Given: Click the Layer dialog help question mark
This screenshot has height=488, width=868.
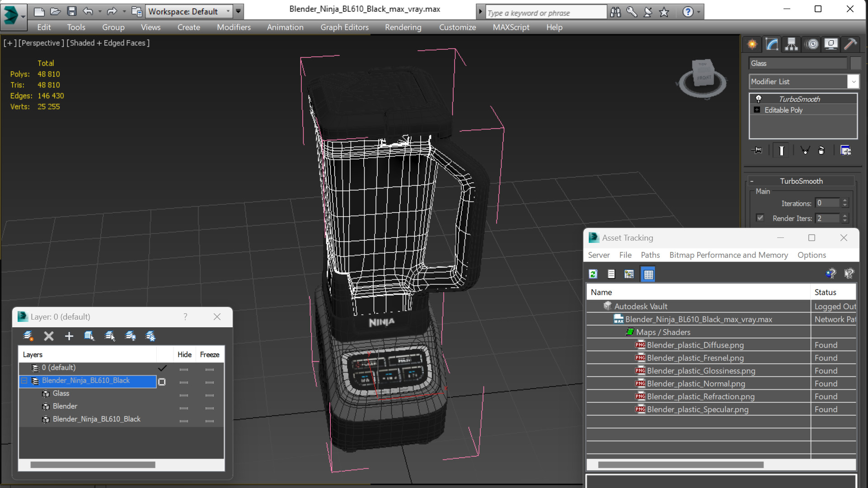Looking at the screenshot, I should tap(185, 317).
